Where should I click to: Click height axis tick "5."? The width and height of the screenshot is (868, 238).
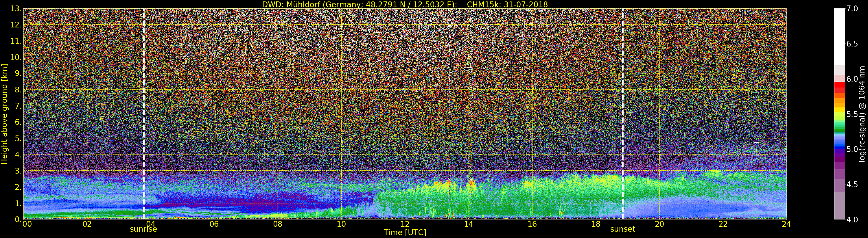click(18, 138)
